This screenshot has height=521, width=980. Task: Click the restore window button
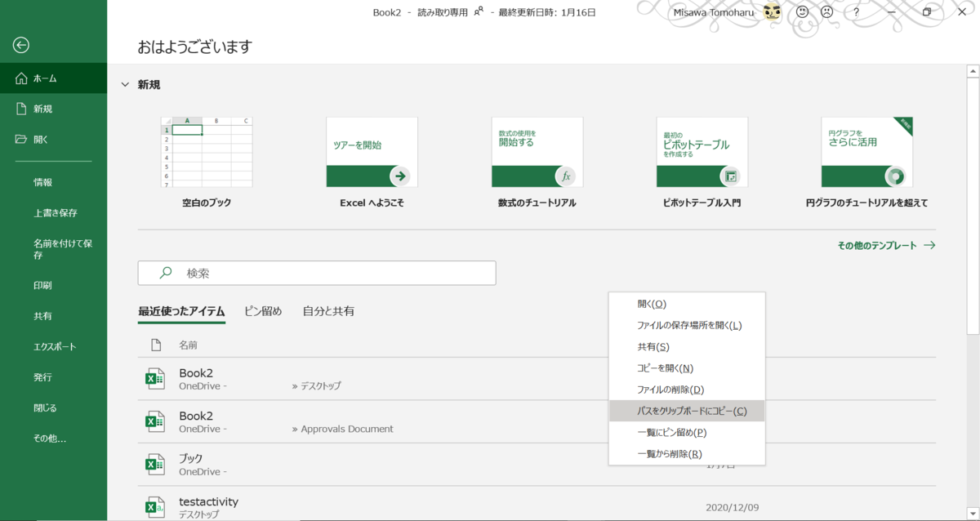click(x=927, y=12)
